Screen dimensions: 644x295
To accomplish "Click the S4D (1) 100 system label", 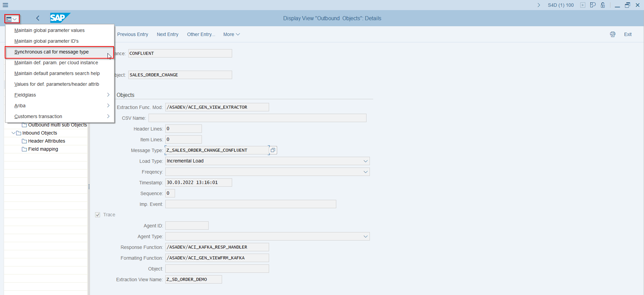I will click(x=561, y=5).
